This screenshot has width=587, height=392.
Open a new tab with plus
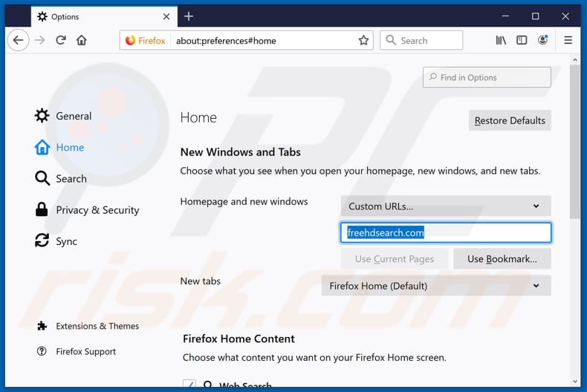(x=189, y=16)
